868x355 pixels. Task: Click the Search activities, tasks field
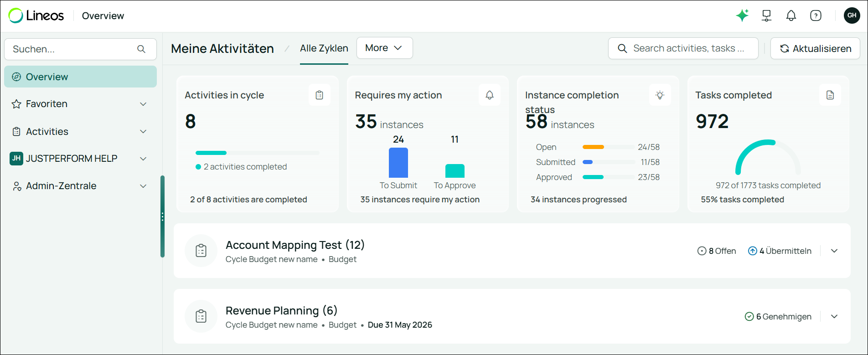683,48
